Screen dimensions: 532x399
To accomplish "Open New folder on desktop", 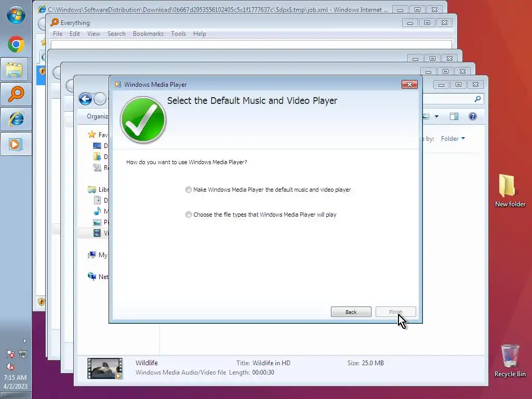I will tap(510, 190).
